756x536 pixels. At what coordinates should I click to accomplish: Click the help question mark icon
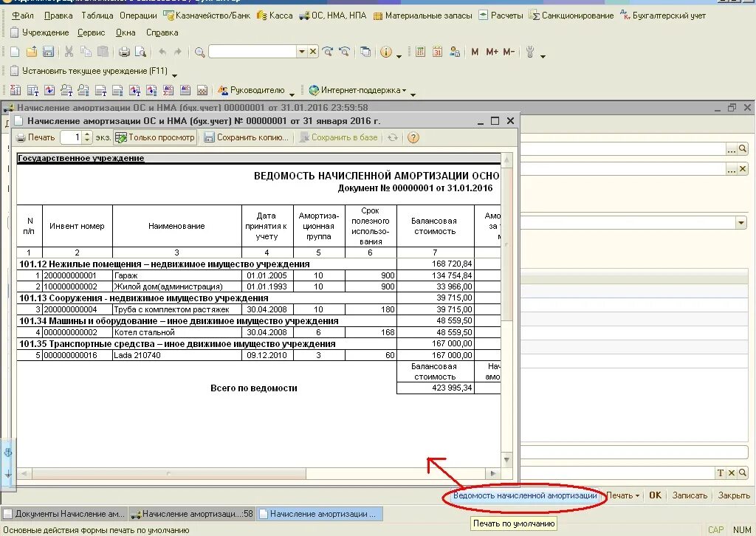[413, 137]
